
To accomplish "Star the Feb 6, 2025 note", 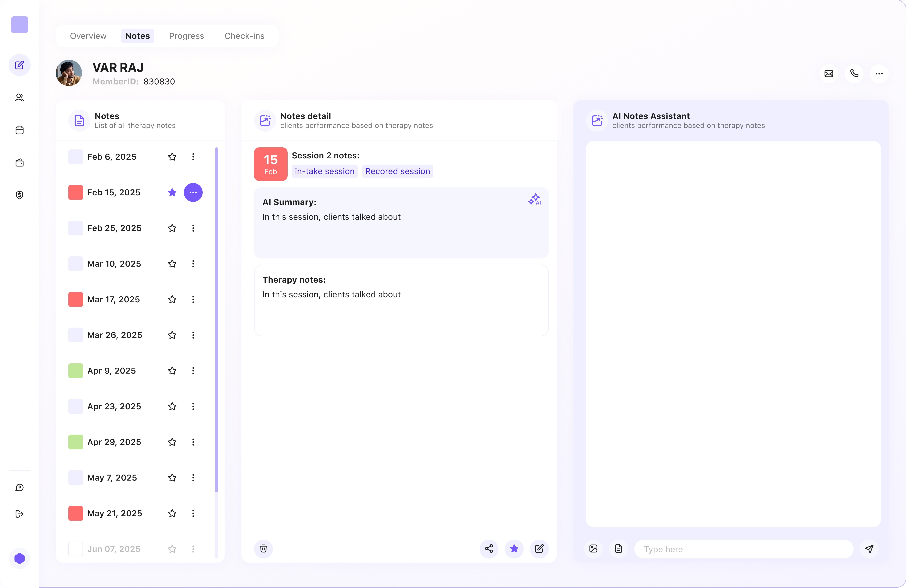I will 172,157.
